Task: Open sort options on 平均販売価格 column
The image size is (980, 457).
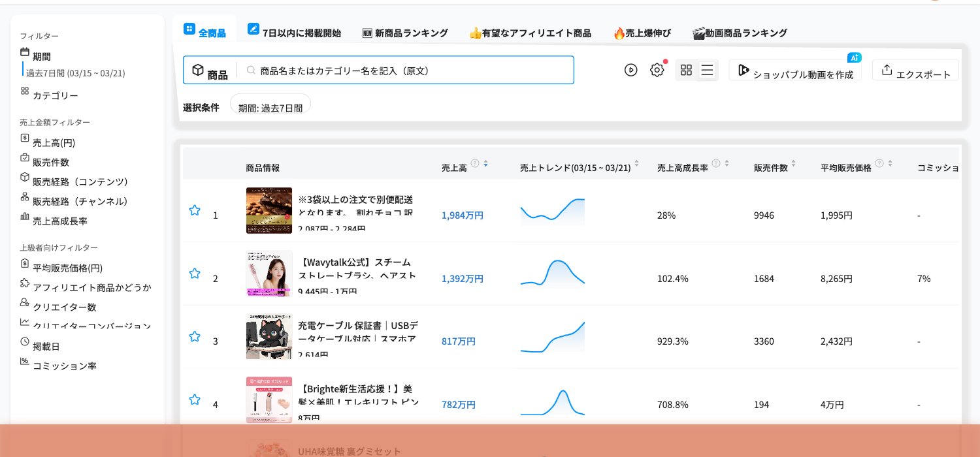Action: 889,165
